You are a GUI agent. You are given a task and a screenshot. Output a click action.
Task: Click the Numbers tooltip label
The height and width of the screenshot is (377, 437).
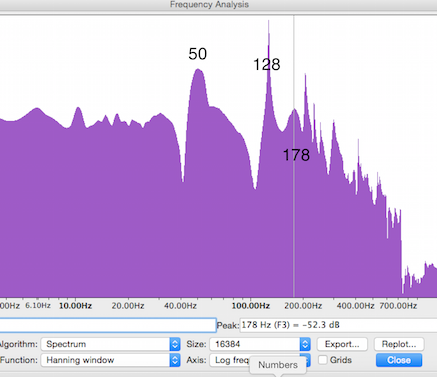point(278,365)
